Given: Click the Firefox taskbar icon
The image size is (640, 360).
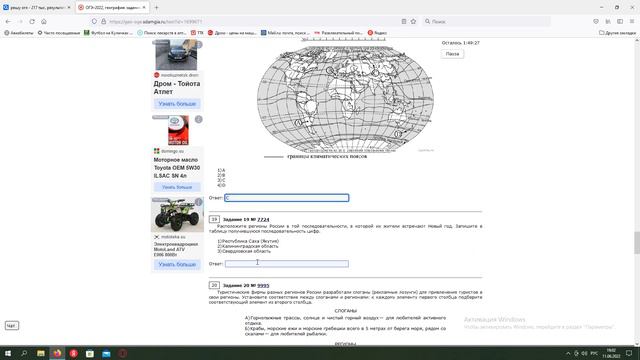Looking at the screenshot, I should (57, 353).
